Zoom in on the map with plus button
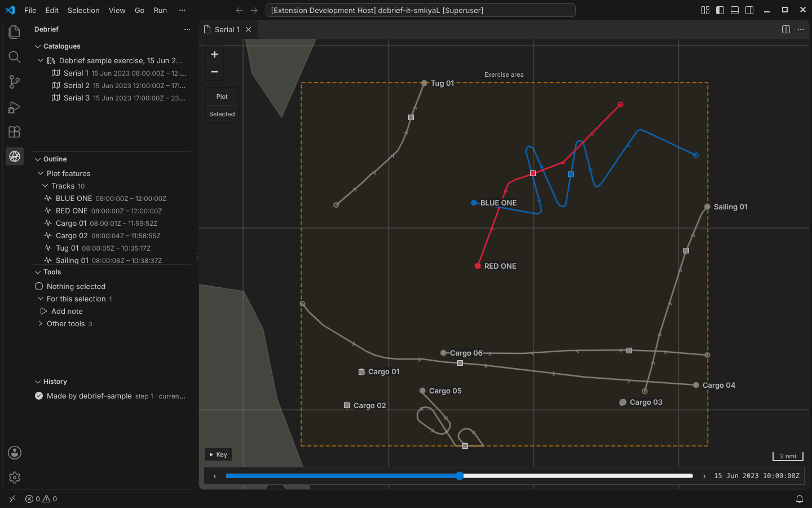Viewport: 812px width, 508px height. (x=214, y=54)
